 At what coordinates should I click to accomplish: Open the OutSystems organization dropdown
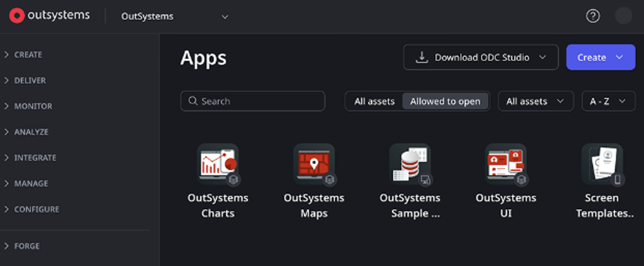pos(175,16)
